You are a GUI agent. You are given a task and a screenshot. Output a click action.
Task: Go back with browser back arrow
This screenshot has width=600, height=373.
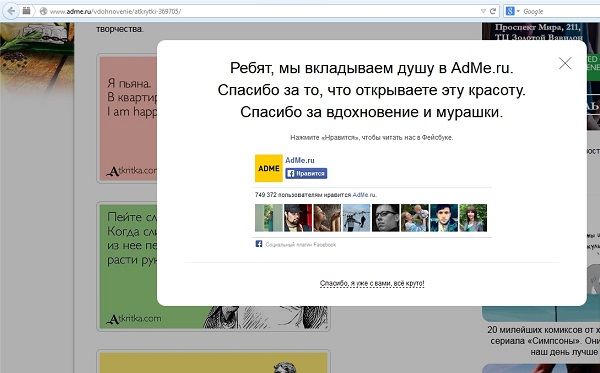[x=11, y=11]
